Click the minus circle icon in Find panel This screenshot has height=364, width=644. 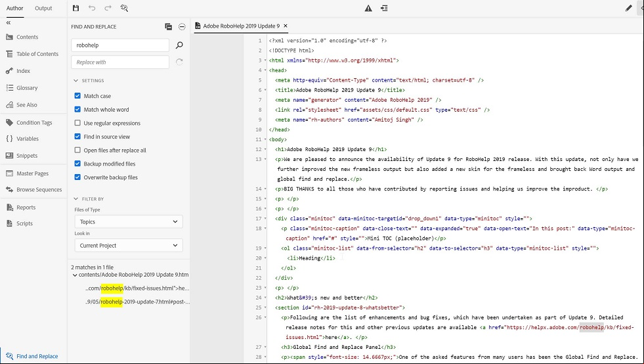pyautogui.click(x=182, y=27)
